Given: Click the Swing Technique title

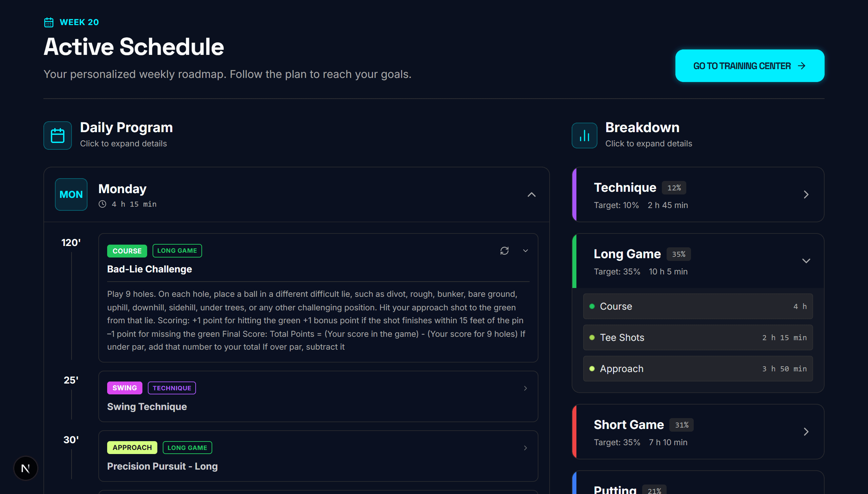Looking at the screenshot, I should (147, 407).
